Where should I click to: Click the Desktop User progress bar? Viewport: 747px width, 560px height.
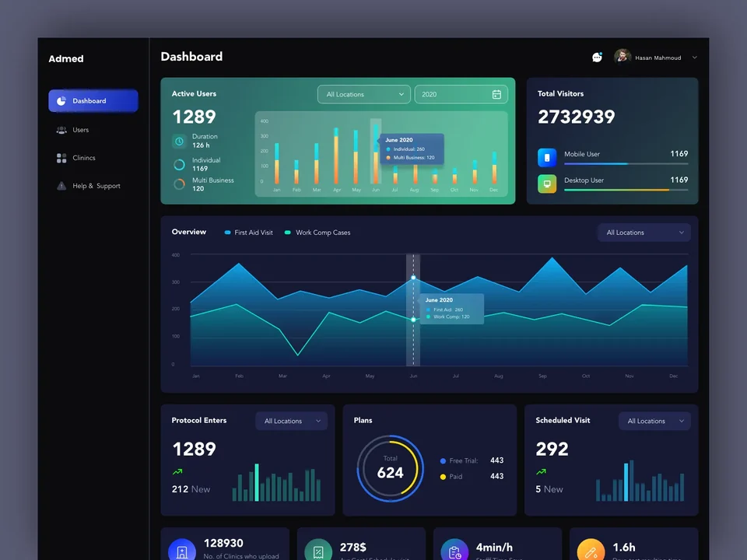(x=626, y=190)
